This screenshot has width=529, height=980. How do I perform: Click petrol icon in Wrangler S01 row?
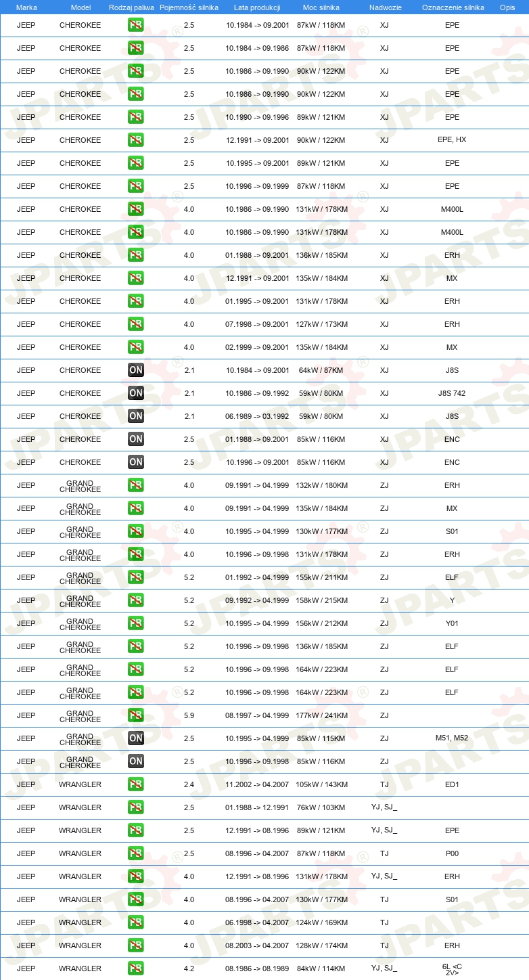(136, 899)
